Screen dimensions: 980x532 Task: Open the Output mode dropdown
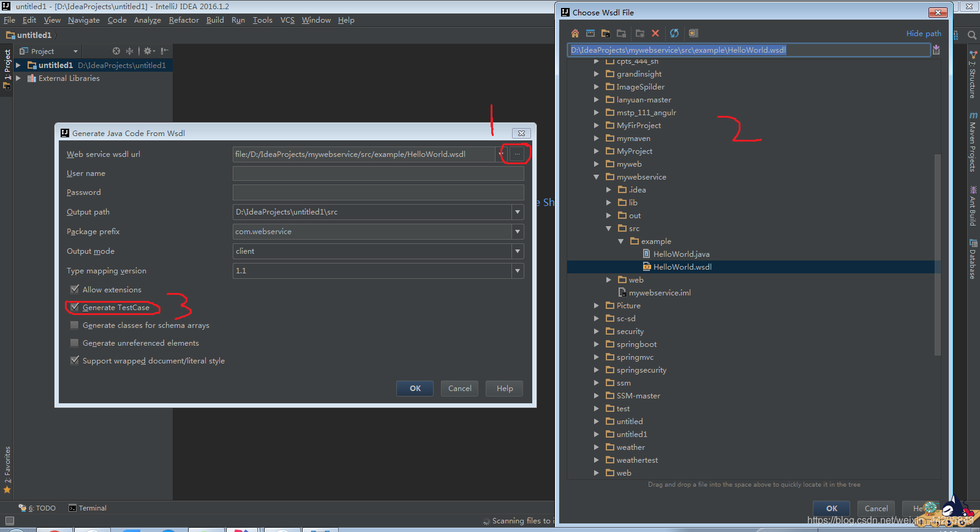tap(518, 251)
